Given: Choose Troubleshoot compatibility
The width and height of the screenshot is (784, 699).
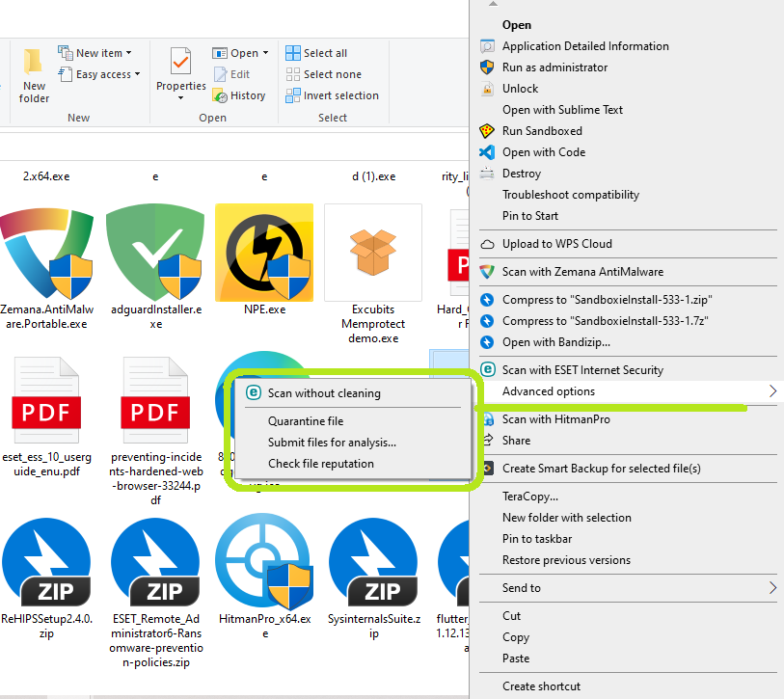Looking at the screenshot, I should pos(627,195).
